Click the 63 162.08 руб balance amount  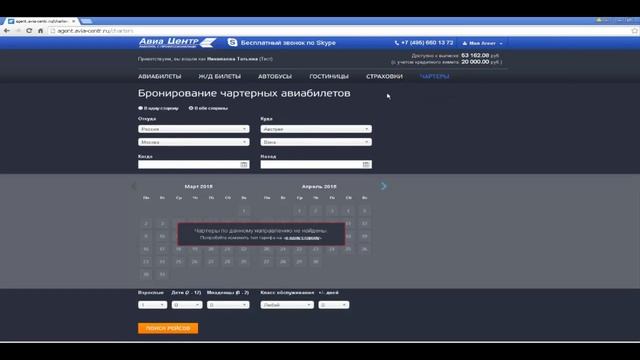(x=480, y=55)
